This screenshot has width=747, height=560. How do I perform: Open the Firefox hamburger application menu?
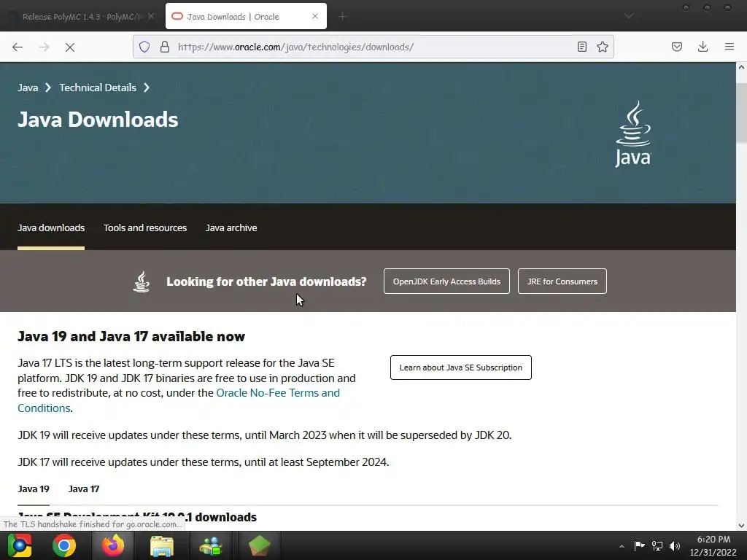(x=729, y=47)
